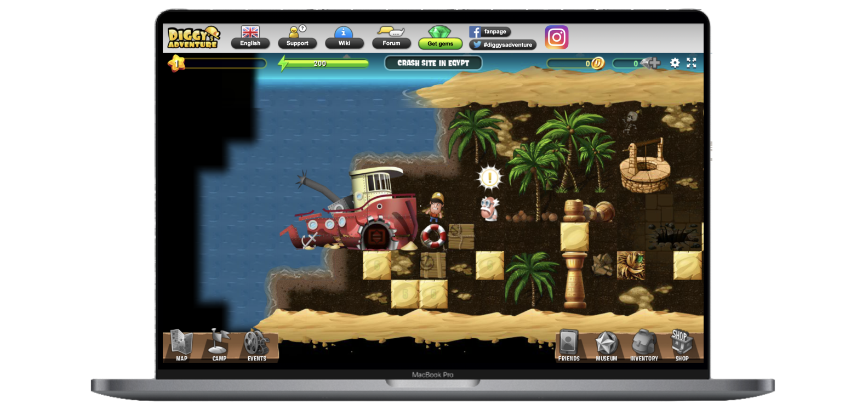Image resolution: width=868 pixels, height=410 pixels.
Task: Open the Support page
Action: [297, 43]
